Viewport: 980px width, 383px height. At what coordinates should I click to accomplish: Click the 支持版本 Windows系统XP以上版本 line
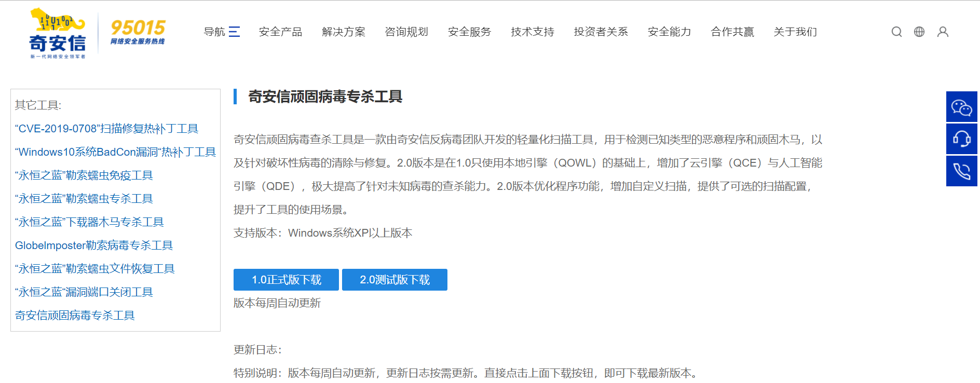[x=323, y=233]
